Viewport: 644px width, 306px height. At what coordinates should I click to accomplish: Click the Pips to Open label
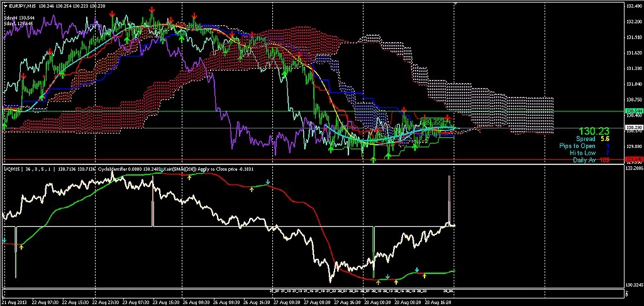tap(577, 146)
